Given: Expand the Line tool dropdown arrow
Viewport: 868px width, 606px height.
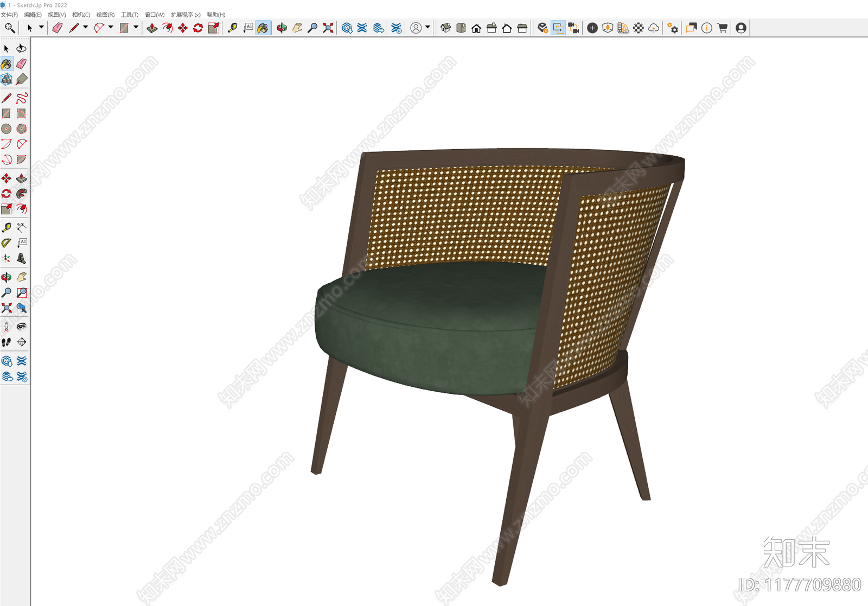Looking at the screenshot, I should (85, 27).
